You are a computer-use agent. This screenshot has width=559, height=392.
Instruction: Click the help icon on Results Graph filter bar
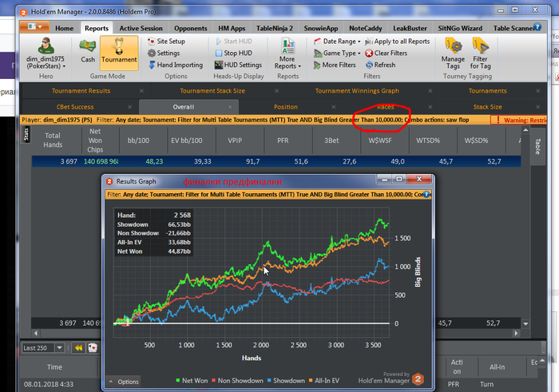point(426,195)
